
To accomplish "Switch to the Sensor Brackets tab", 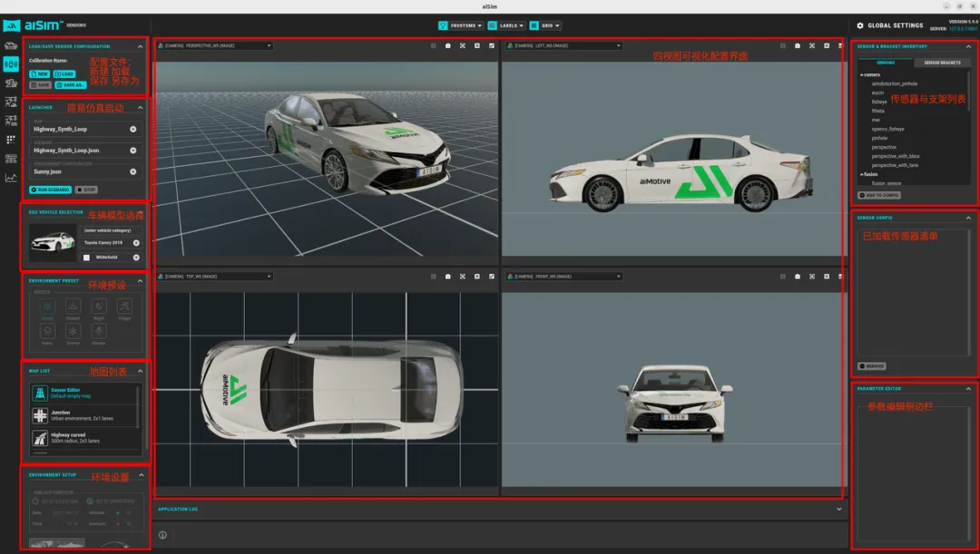I will click(x=942, y=63).
